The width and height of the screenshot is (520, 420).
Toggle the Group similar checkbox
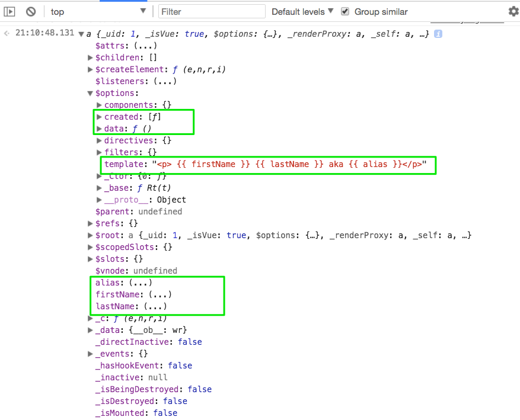[345, 11]
